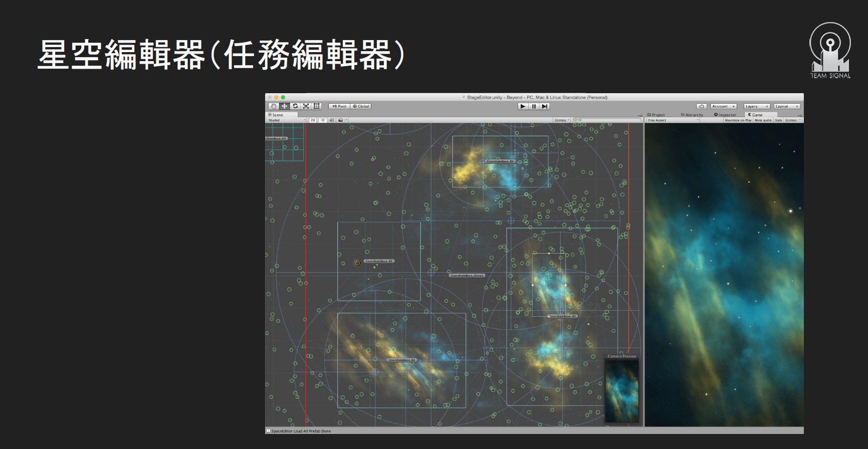868x449 pixels.
Task: Switch to the Inspector tab
Action: [x=725, y=115]
